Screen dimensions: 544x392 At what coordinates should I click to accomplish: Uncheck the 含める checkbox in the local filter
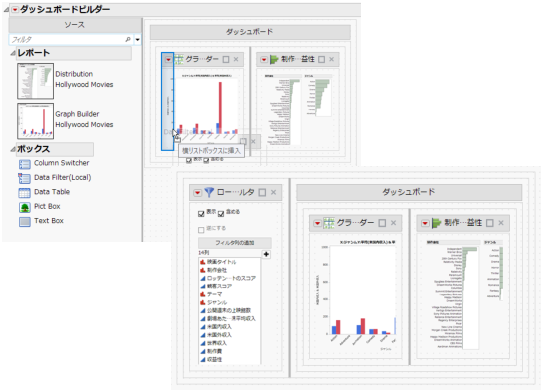coord(221,214)
